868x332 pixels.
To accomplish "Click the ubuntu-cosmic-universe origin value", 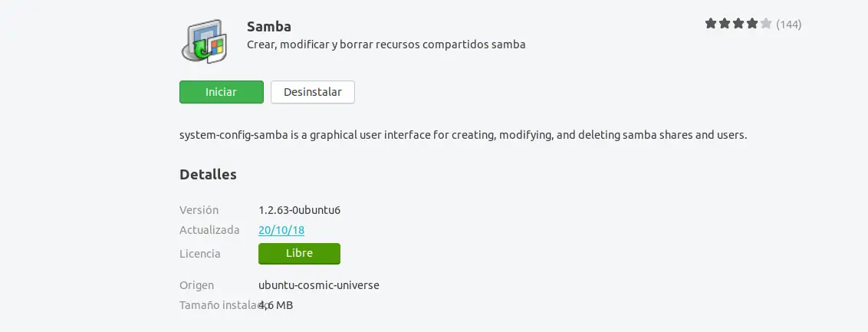I will [x=319, y=285].
